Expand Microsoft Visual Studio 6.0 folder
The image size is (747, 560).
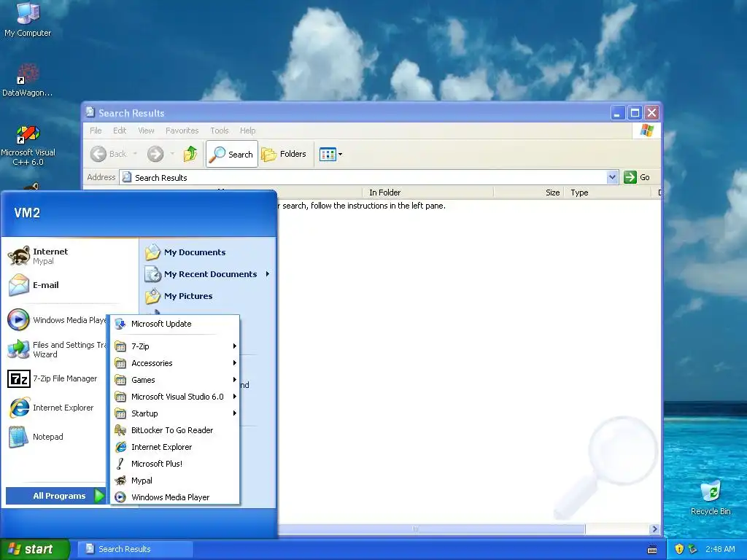pyautogui.click(x=175, y=397)
